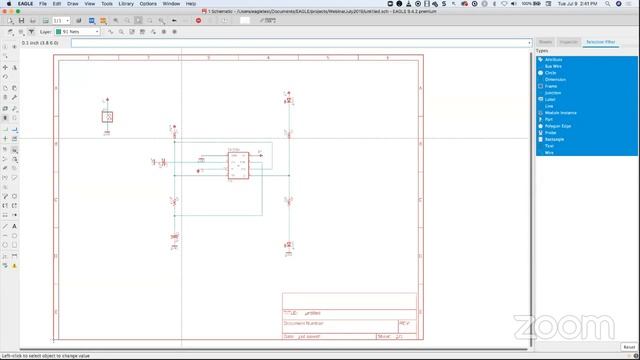The width and height of the screenshot is (640, 360).
Task: Open the Draw menu
Action: [73, 4]
